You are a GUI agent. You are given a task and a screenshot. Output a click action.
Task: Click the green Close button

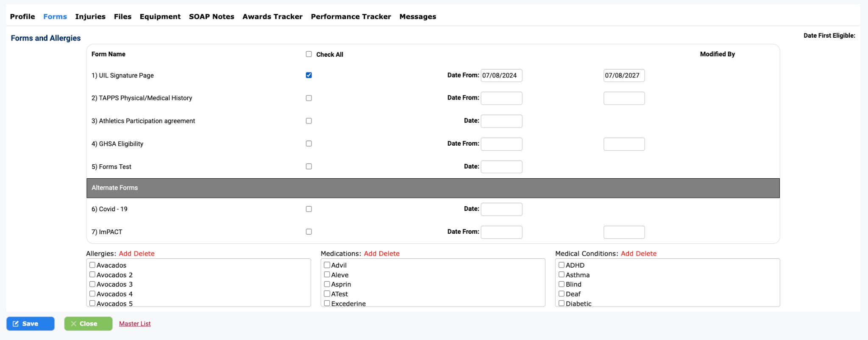88,323
